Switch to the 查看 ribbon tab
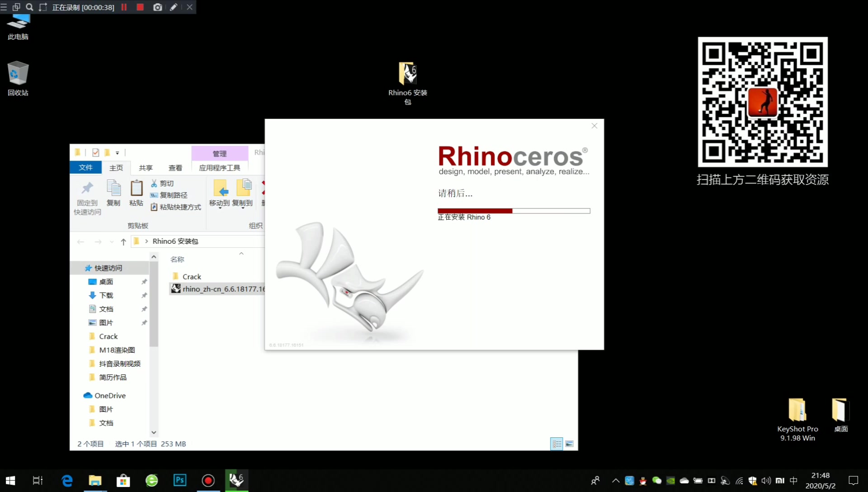Viewport: 868px width, 492px height. tap(175, 168)
